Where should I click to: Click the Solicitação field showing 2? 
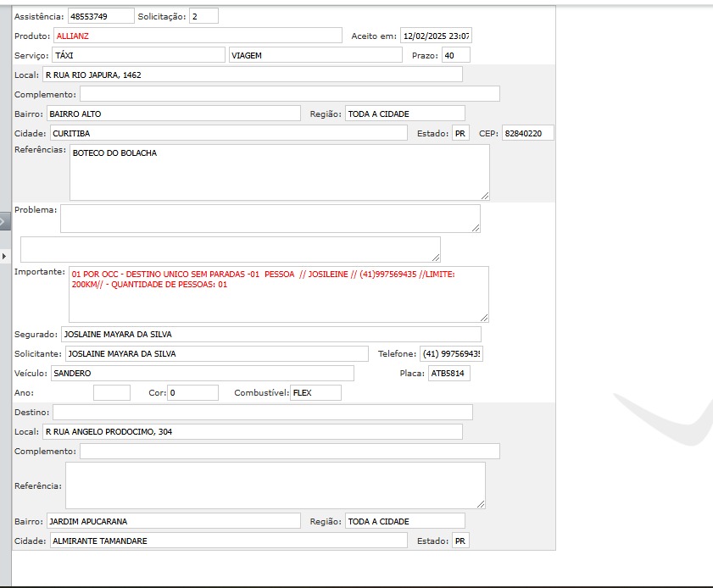coord(203,16)
